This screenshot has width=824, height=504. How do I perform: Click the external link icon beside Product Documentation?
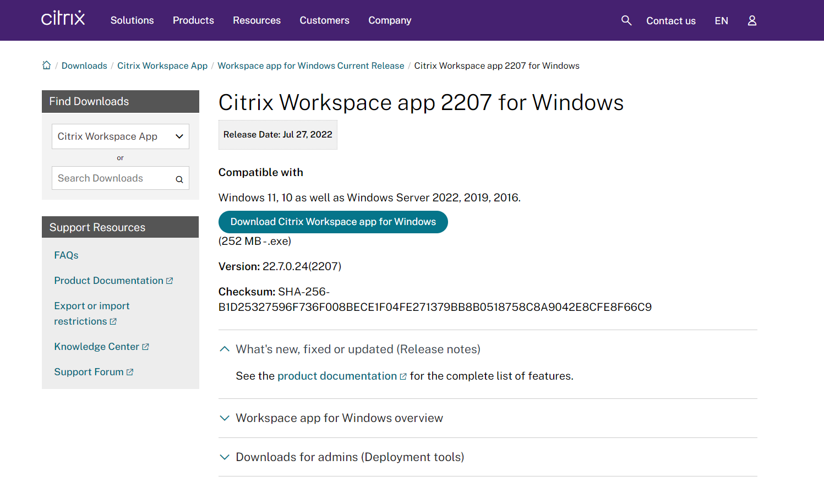(x=170, y=280)
